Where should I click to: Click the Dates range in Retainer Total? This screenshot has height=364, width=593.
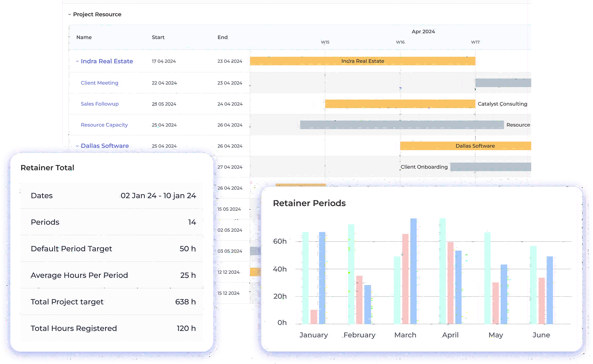tap(159, 195)
